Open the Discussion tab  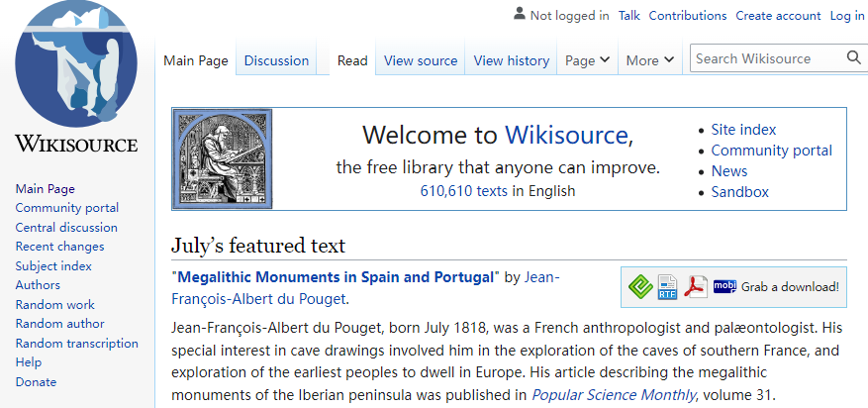click(x=276, y=60)
